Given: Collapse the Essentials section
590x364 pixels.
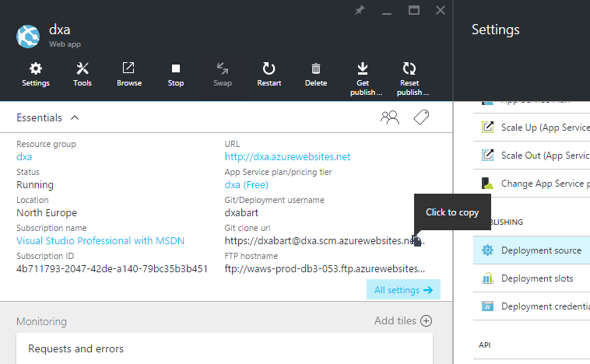Looking at the screenshot, I should (x=75, y=117).
